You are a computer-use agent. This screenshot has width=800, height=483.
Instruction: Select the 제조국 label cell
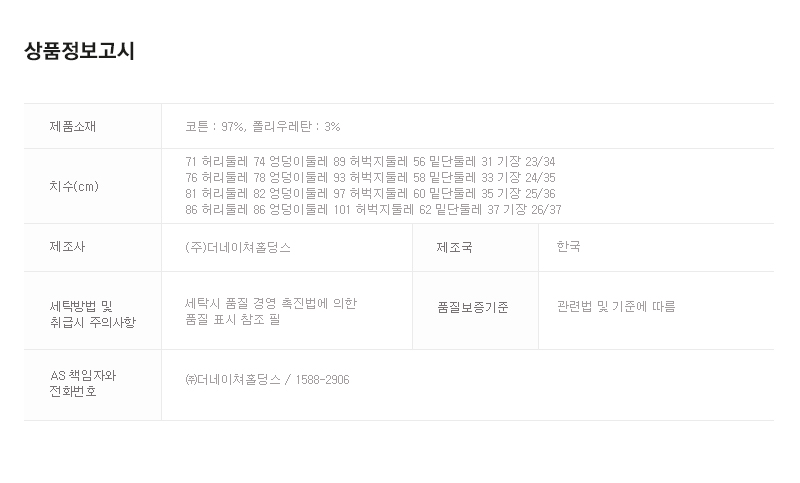(455, 247)
